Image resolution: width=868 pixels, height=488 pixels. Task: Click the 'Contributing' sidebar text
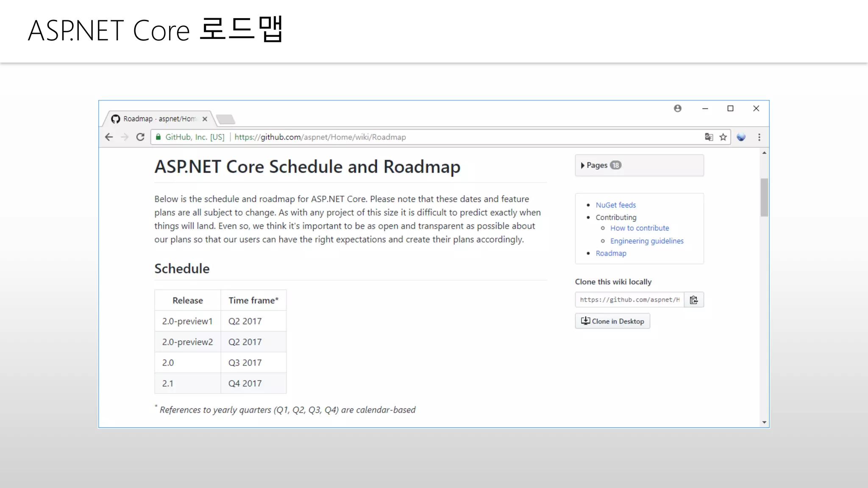coord(616,217)
